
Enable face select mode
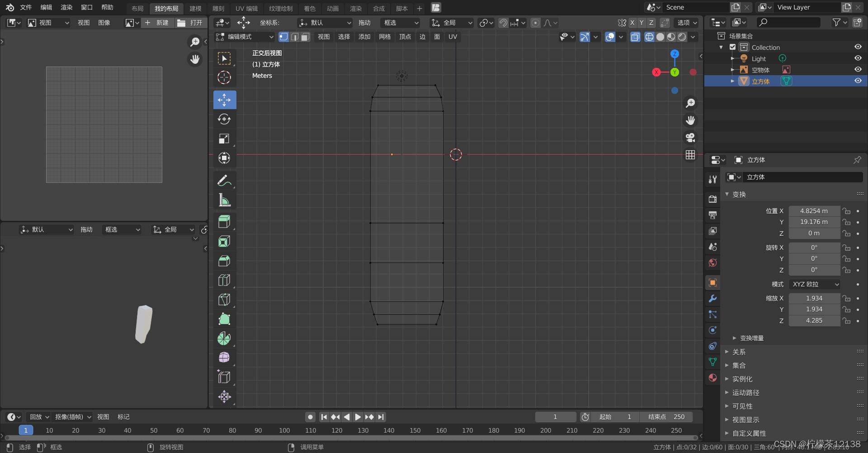pyautogui.click(x=306, y=37)
